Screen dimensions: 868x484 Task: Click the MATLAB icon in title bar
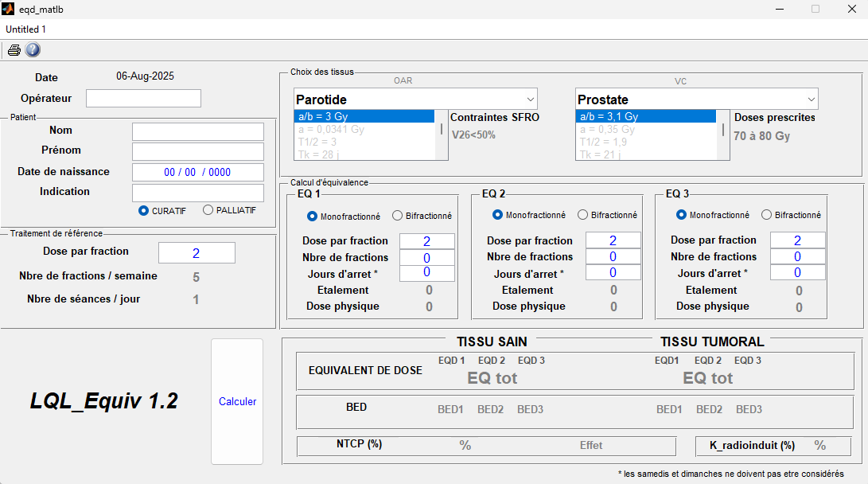click(8, 9)
